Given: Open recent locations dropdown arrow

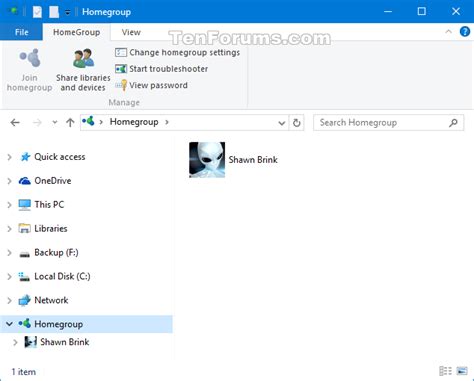Looking at the screenshot, I should pos(55,123).
